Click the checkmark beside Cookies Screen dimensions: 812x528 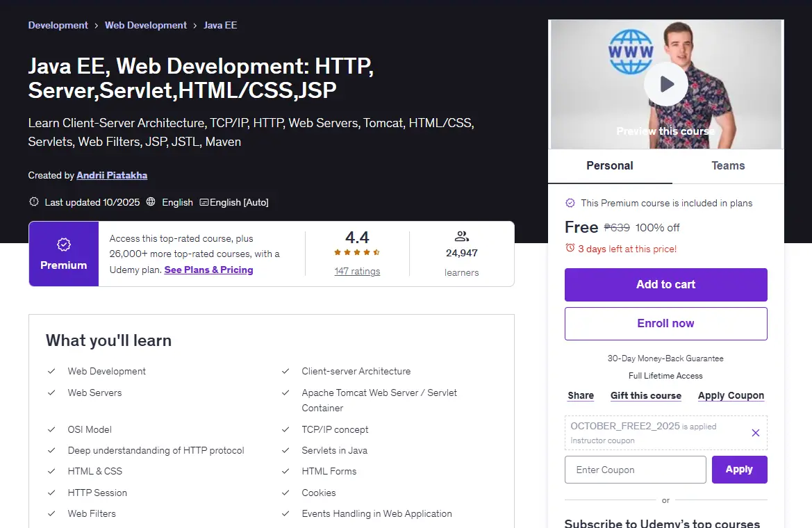[285, 493]
